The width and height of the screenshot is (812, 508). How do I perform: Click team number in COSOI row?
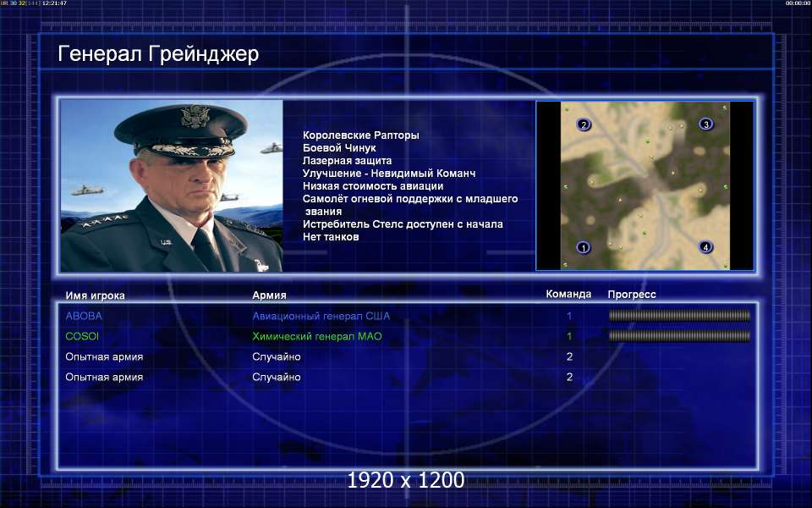tap(569, 336)
